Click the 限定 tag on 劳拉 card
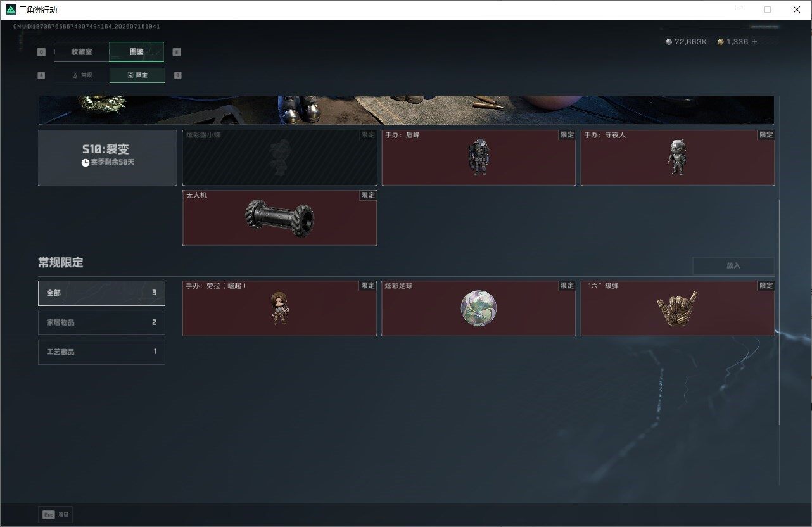 click(x=368, y=286)
